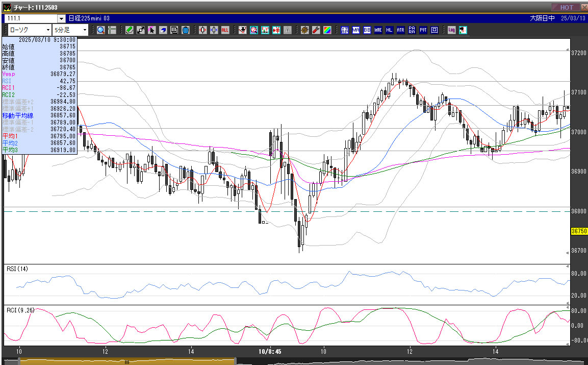Screen dimensions: 588x365
Task: Click the bar chart order icon
Action: click(x=265, y=30)
